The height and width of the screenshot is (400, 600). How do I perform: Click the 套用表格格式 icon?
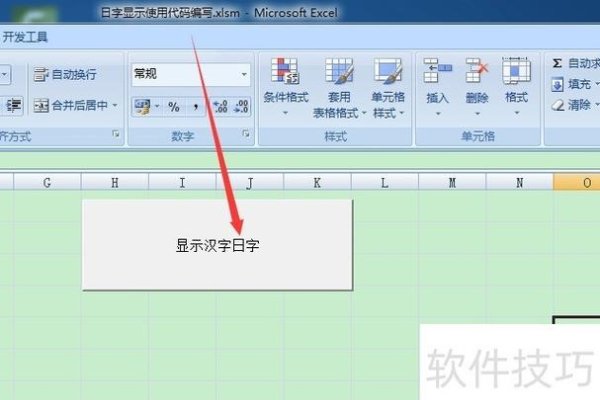[339, 71]
